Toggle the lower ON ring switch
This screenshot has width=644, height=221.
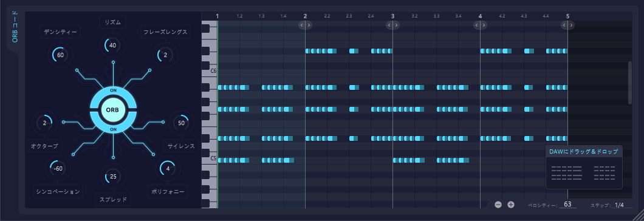(x=113, y=129)
